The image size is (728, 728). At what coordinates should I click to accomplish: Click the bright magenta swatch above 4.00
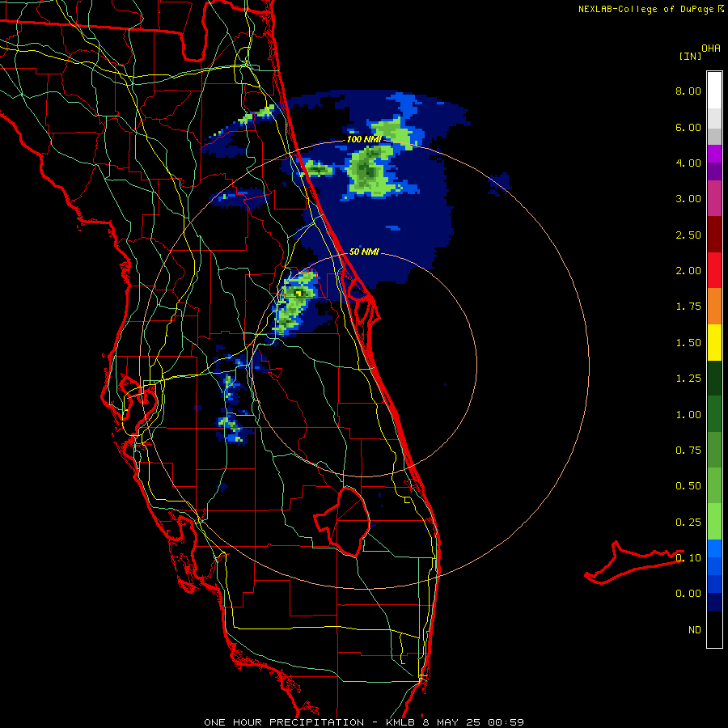point(714,154)
